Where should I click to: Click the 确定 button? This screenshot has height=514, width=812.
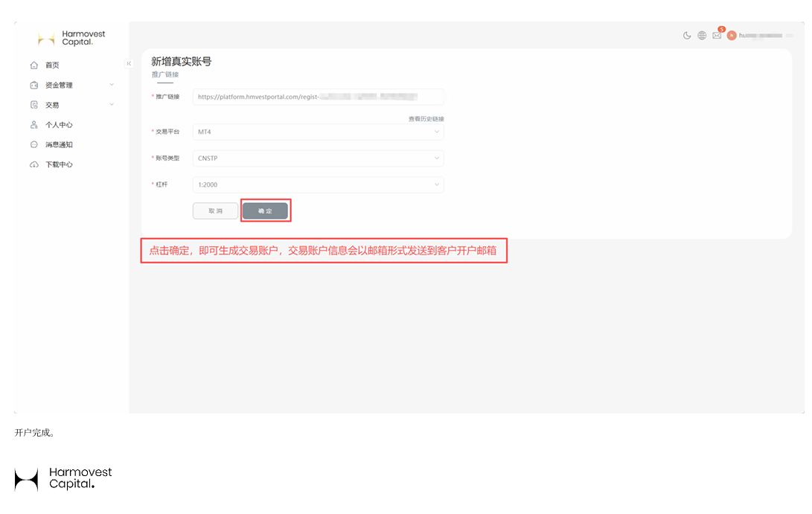[265, 211]
